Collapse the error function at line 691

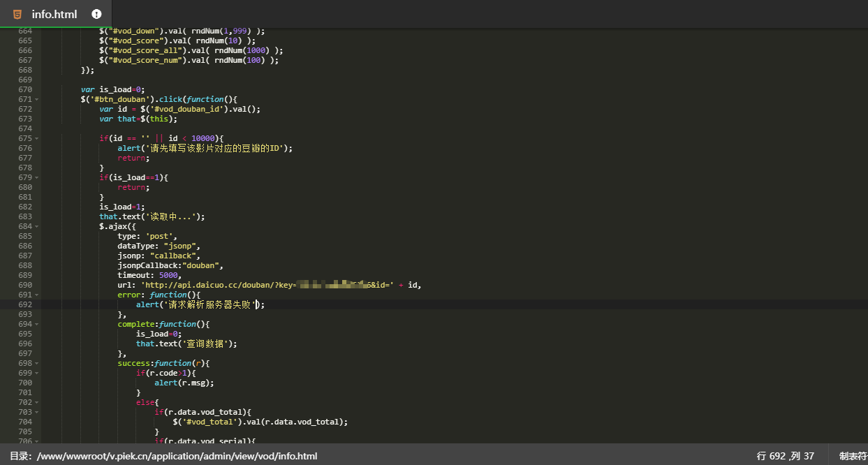click(x=36, y=295)
